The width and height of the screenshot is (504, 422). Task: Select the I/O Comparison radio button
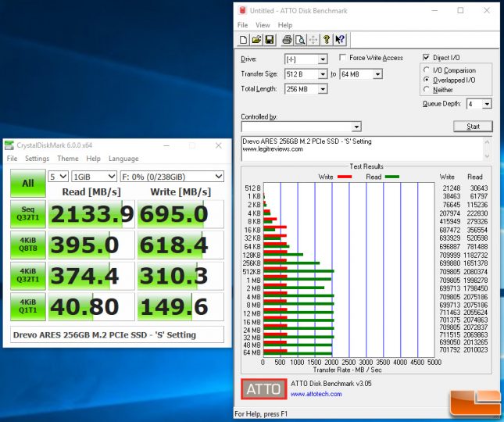pos(426,70)
